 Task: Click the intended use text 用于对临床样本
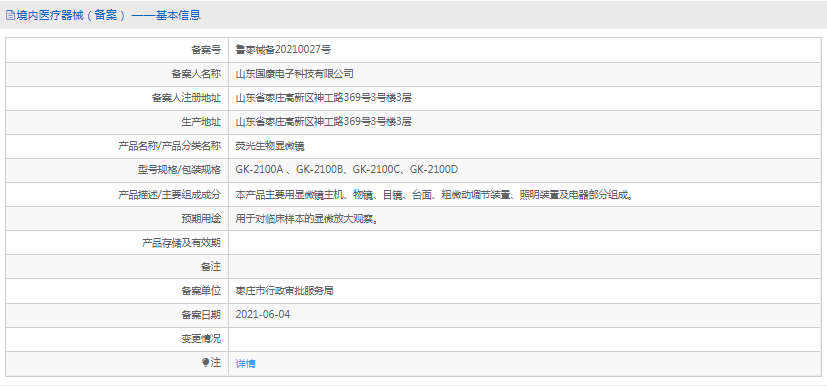coord(306,219)
